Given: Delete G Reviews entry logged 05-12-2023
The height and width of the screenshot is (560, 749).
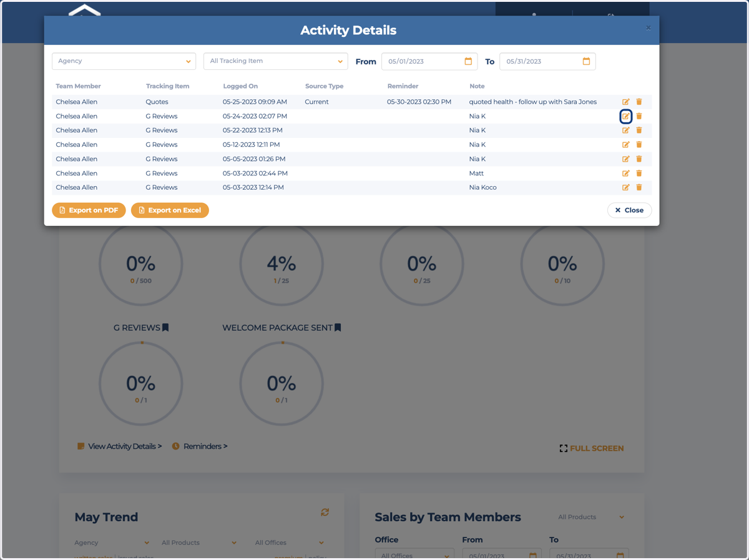Looking at the screenshot, I should point(639,145).
